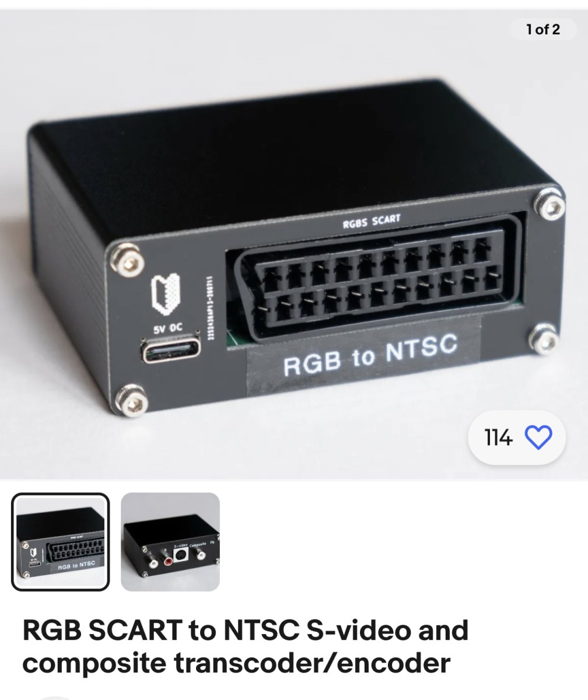Click the 114 watchers count
Screen dimensions: 588x700
point(498,437)
